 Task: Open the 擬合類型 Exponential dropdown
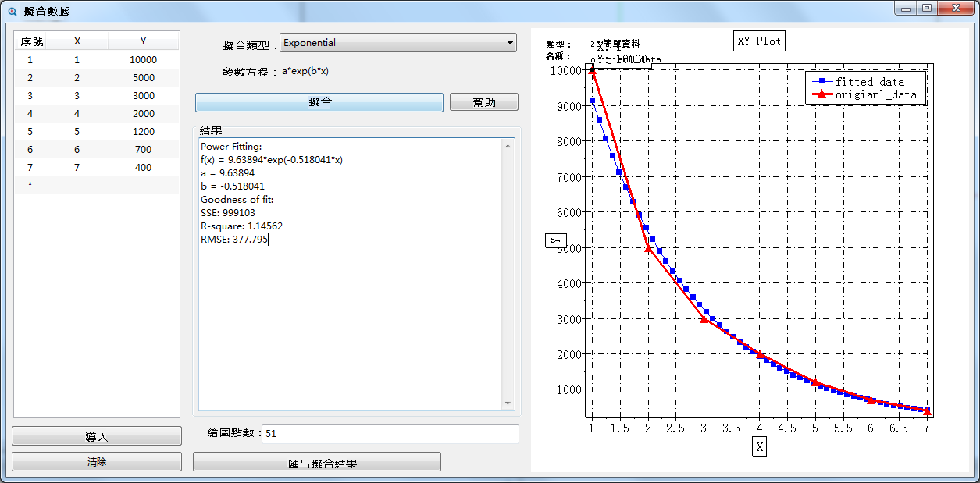pos(398,43)
